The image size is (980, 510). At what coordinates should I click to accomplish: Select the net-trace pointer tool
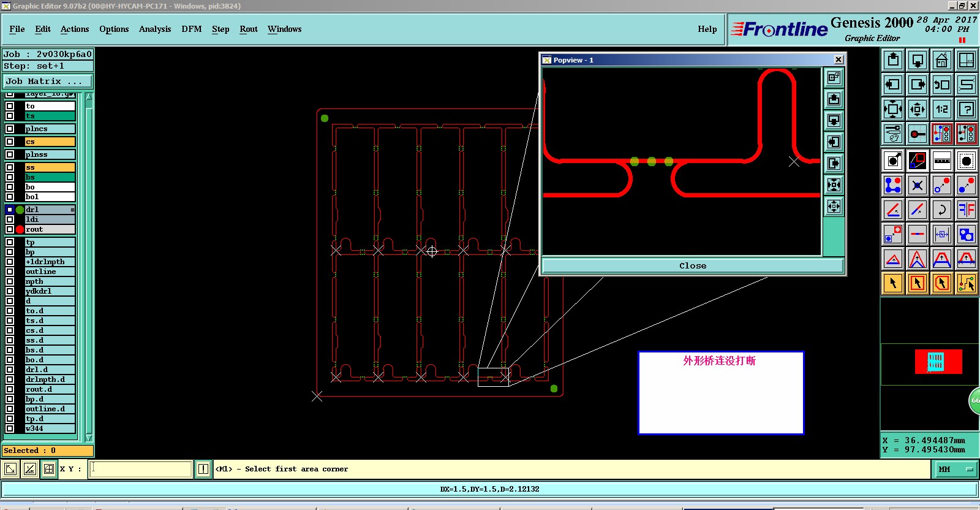click(x=967, y=283)
